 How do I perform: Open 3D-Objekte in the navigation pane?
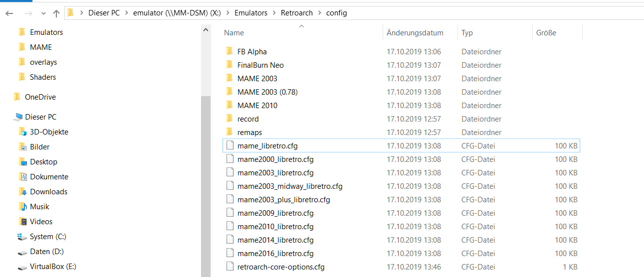click(x=49, y=132)
